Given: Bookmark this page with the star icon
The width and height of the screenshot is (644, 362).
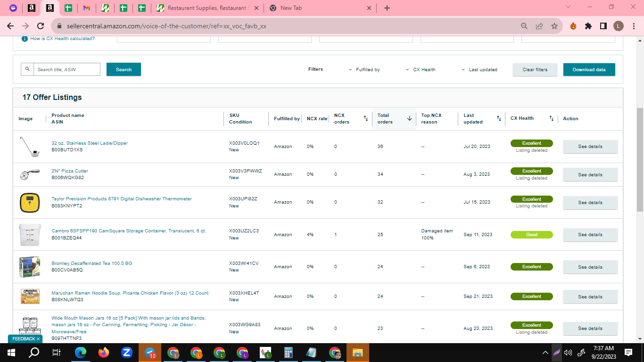Looking at the screenshot, I should point(554,26).
